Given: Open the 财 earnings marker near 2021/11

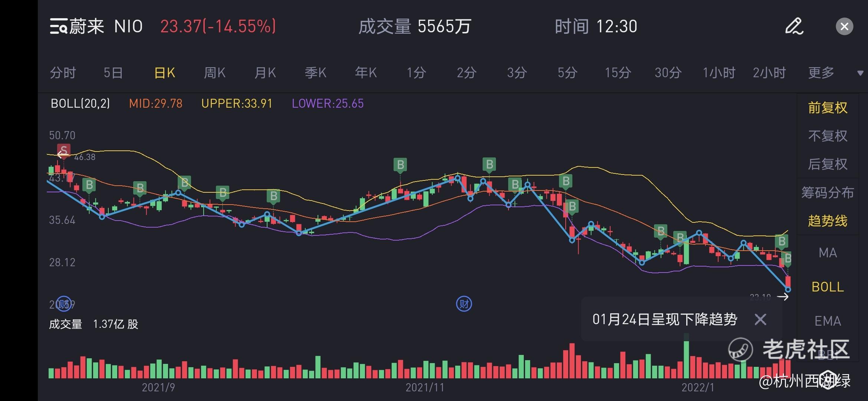Looking at the screenshot, I should tap(464, 304).
